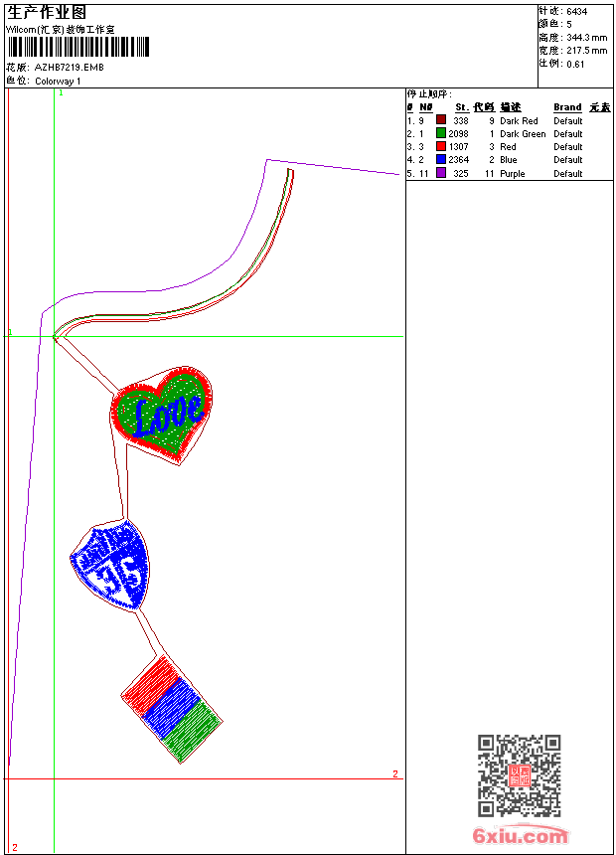Viewport: 616px width, 855px height.
Task: Click the blue shield embroidery motif
Action: (x=109, y=565)
